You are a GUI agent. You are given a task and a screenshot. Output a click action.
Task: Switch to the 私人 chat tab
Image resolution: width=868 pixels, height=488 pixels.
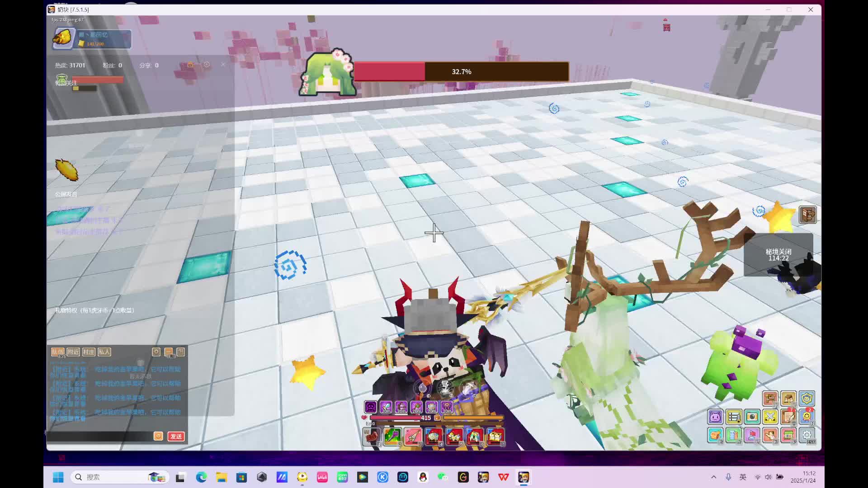(x=104, y=352)
